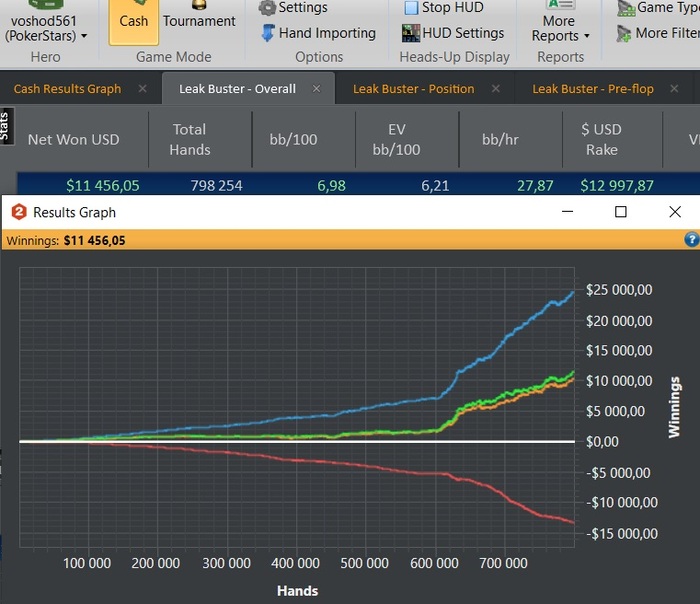The height and width of the screenshot is (604, 700).
Task: Click the vertical Winnings axis title
Action: point(674,407)
